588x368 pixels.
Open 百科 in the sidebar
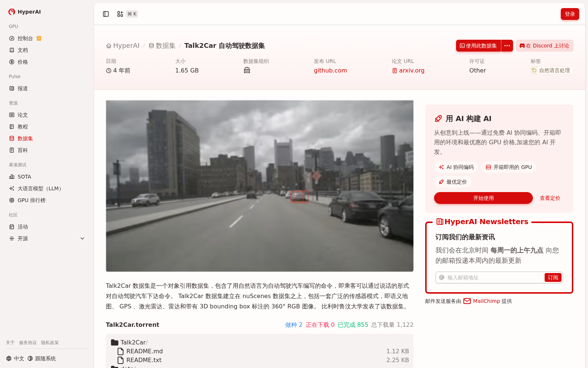click(47, 150)
